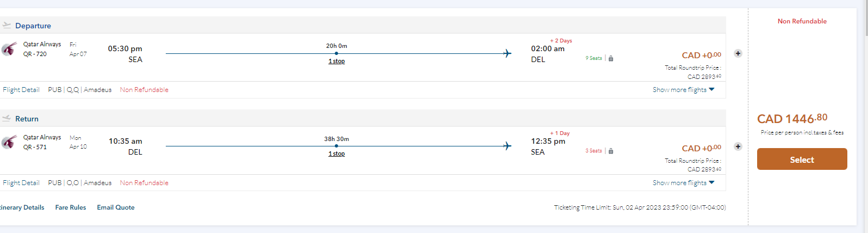View the 1 stop details for departure flight
Screen dimensions: 868x233
point(336,61)
